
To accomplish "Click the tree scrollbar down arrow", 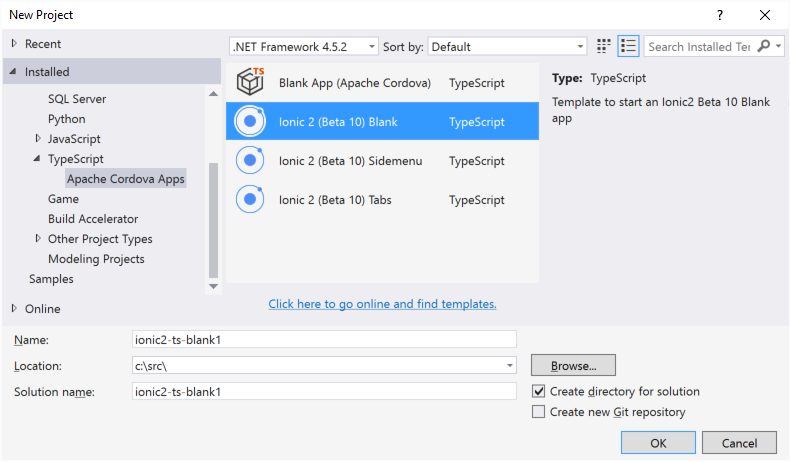I will pyautogui.click(x=214, y=286).
